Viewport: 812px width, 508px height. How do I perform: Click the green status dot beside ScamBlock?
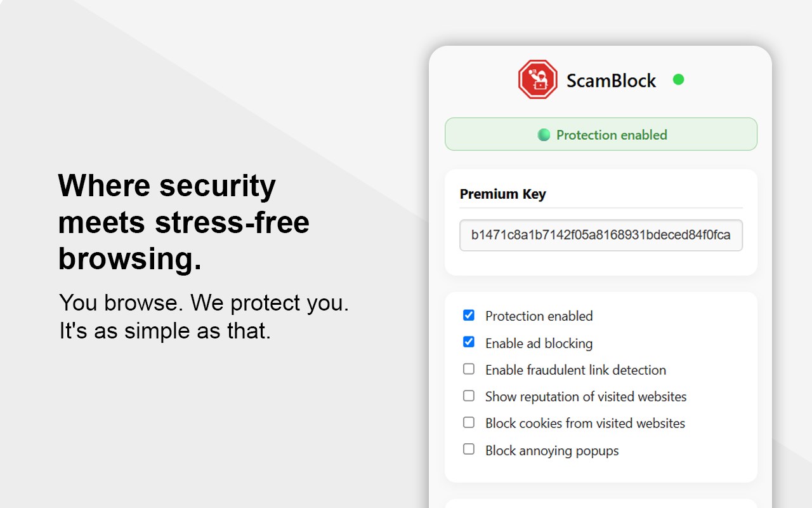point(678,79)
